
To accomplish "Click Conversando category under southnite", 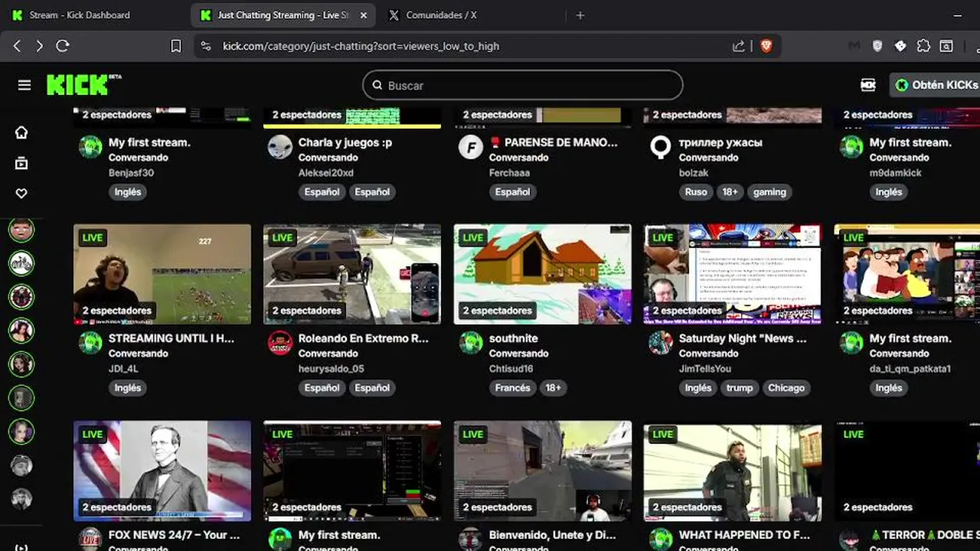I will [x=519, y=354].
